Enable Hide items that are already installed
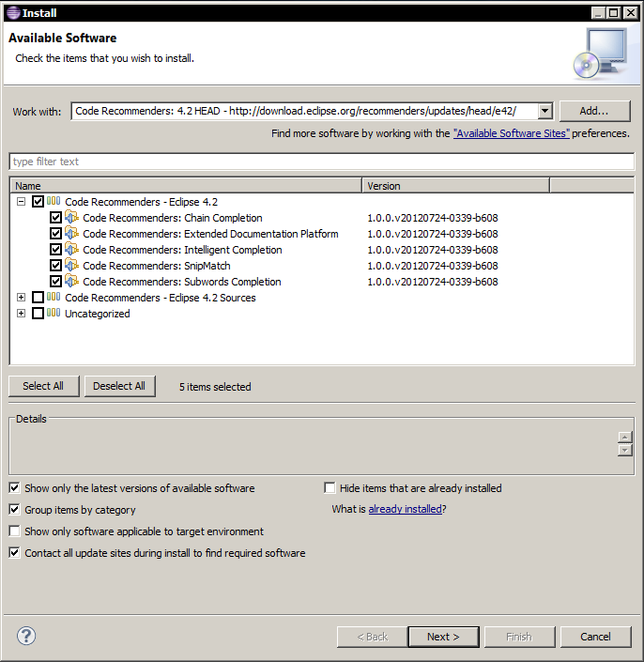The width and height of the screenshot is (644, 662). click(330, 488)
